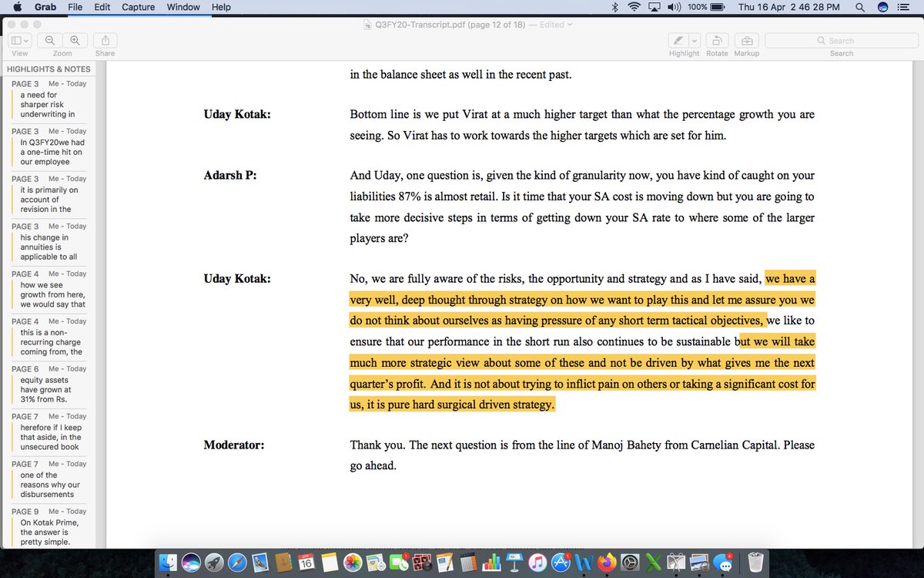Screen dimensions: 924x578
Task: Check Bluetooth status in menu bar
Action: (614, 7)
